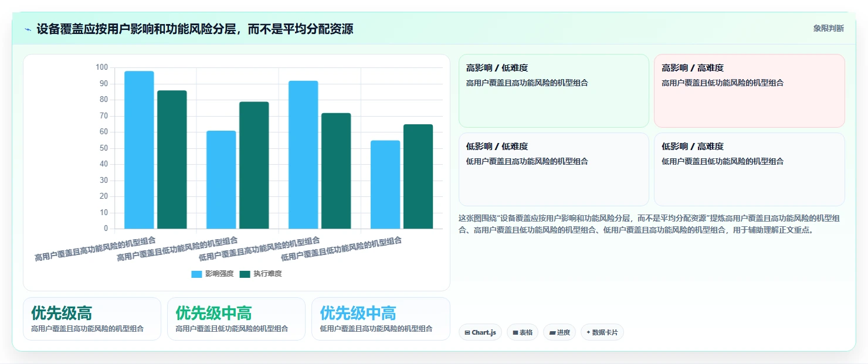
Task: Click 高用户覆盖且低功能风险的机型组合 under green 优先级中高
Action: (232, 329)
